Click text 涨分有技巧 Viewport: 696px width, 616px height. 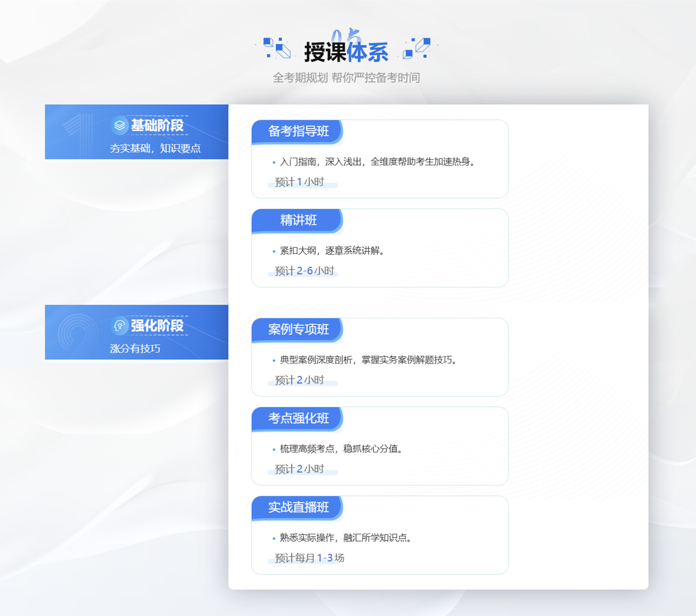tap(135, 349)
